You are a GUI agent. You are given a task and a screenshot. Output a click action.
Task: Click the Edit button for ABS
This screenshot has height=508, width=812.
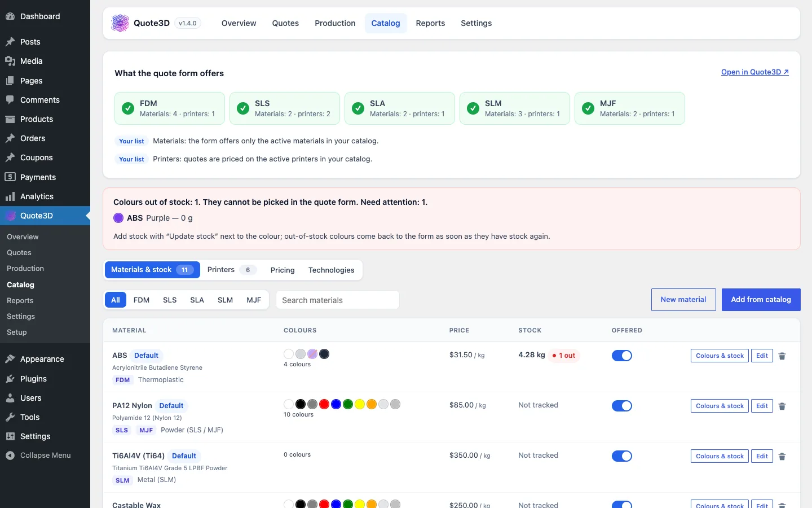(x=762, y=356)
